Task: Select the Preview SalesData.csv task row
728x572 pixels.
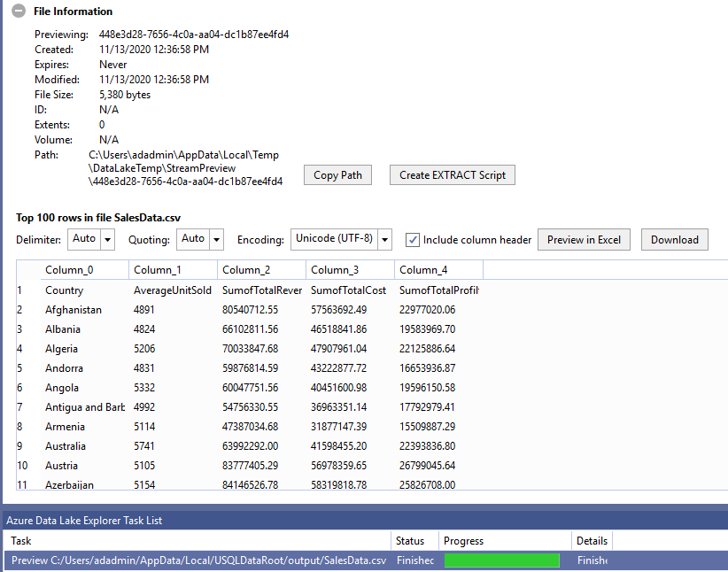Action: (198, 560)
